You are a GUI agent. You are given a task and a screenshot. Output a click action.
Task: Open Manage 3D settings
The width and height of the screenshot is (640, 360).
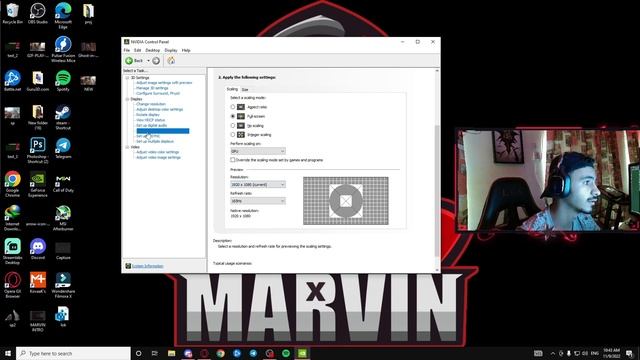(x=152, y=88)
